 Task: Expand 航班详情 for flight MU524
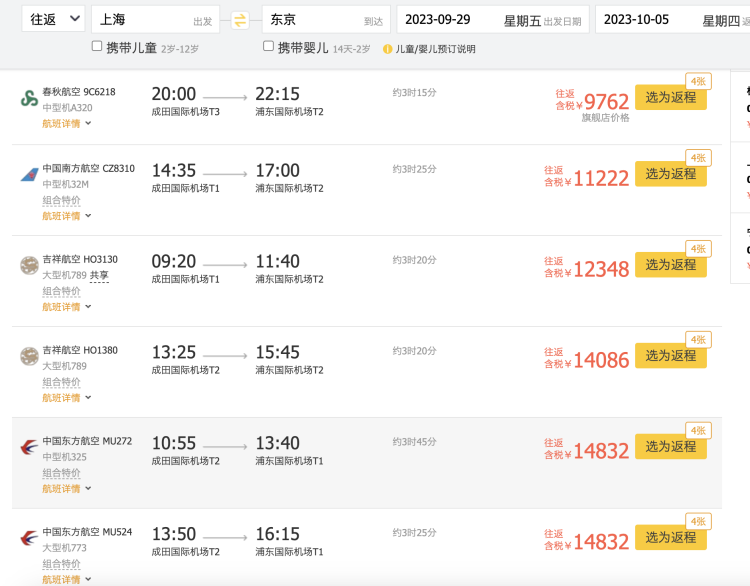point(66,579)
